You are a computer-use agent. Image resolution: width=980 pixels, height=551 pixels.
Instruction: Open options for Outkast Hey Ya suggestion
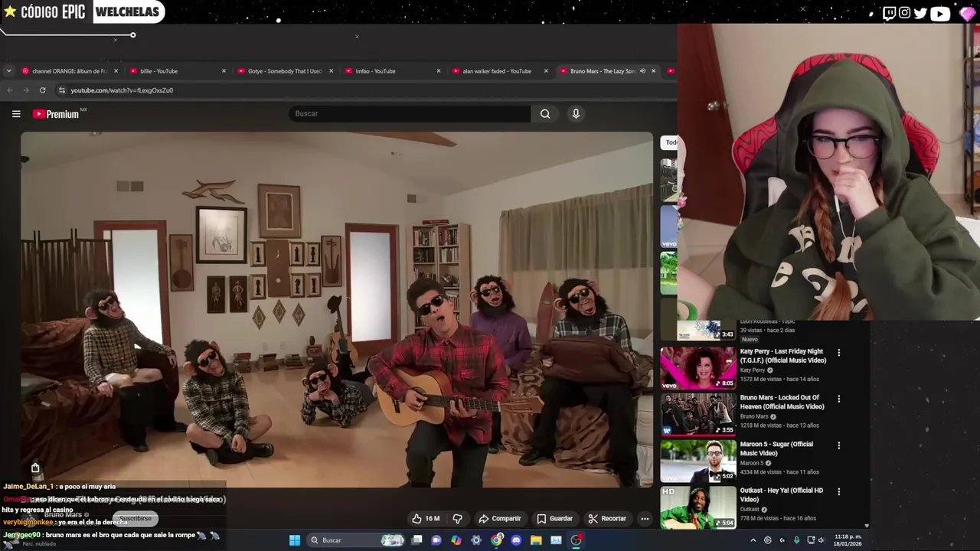839,491
